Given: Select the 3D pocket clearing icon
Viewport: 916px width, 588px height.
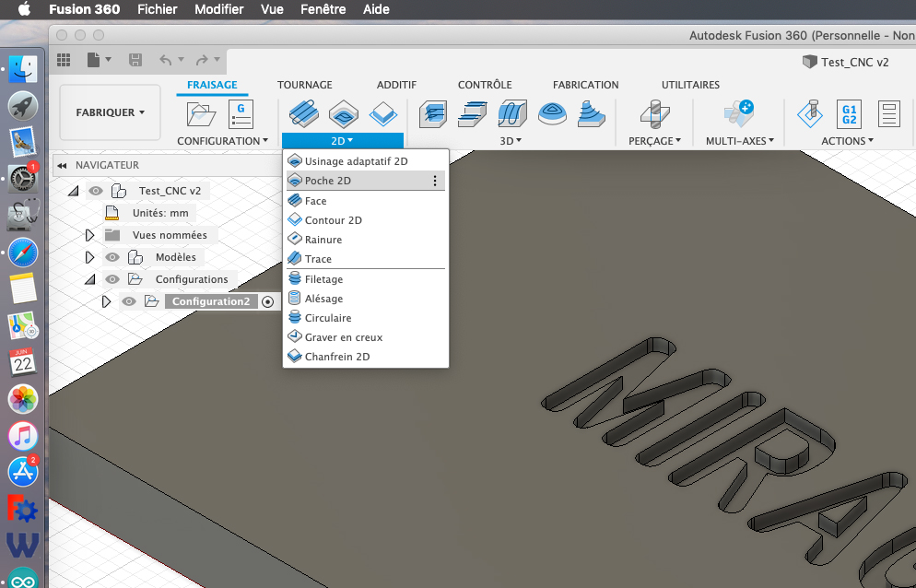Looking at the screenshot, I should pos(473,113).
